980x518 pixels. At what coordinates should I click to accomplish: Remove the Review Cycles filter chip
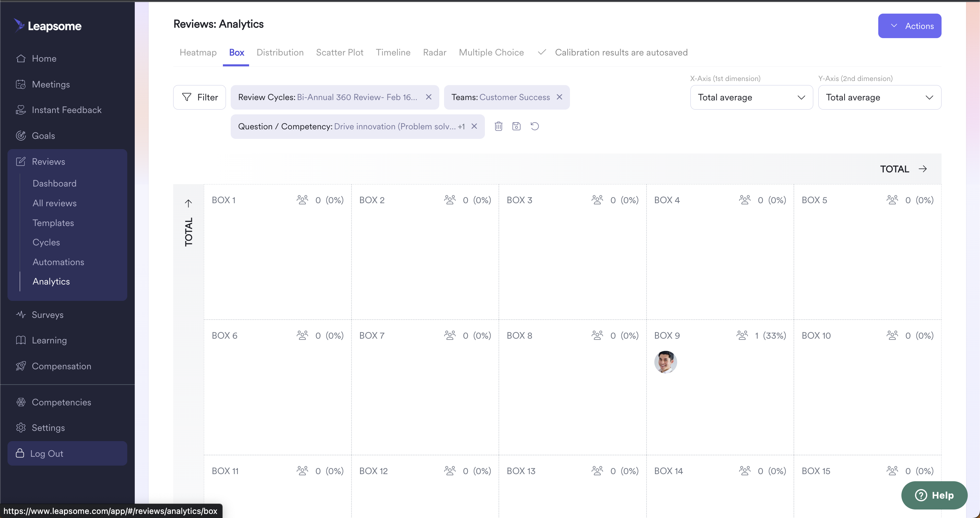click(x=429, y=97)
